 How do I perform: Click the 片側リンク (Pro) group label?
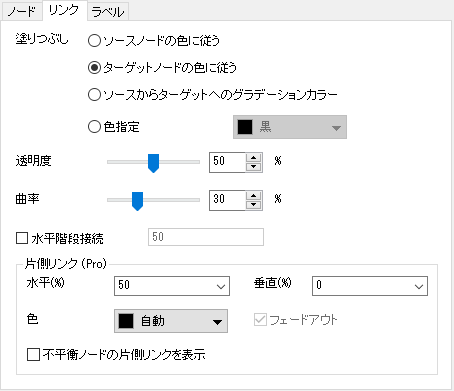pyautogui.click(x=66, y=264)
